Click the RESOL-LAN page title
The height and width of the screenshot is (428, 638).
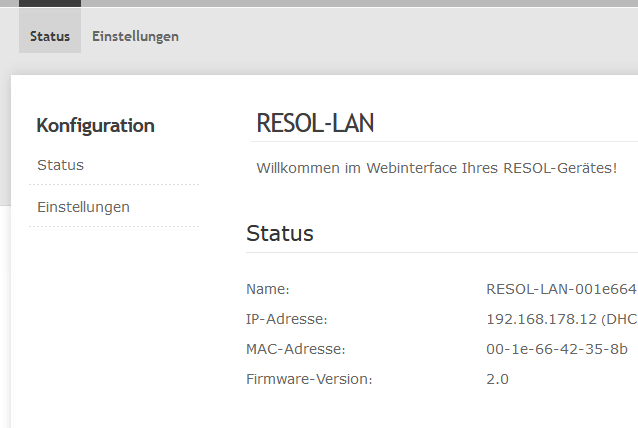(315, 123)
